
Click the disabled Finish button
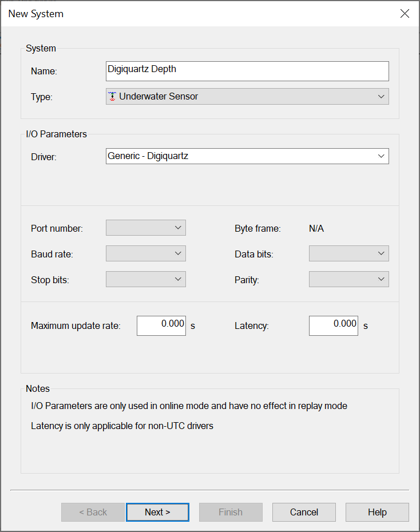click(231, 512)
